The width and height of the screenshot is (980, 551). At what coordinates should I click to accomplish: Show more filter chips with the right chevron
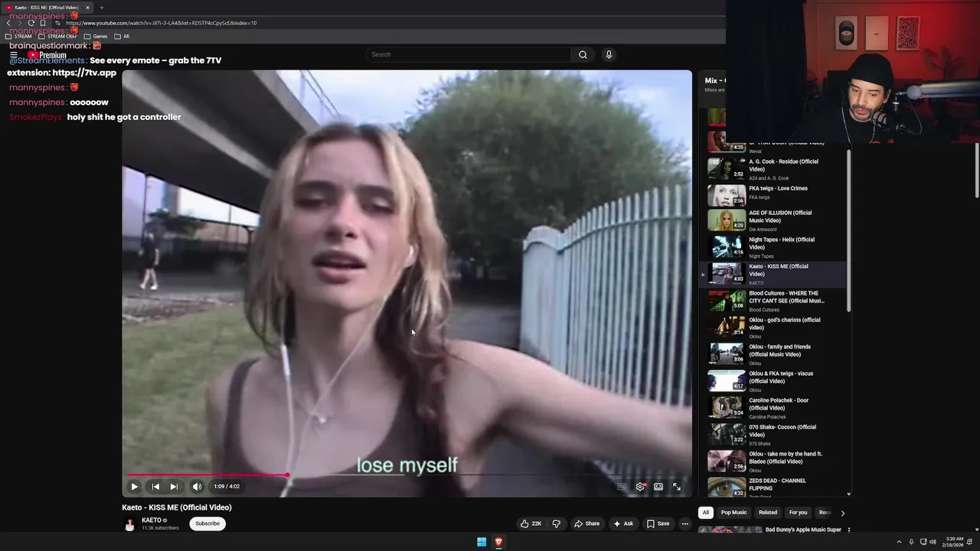coord(842,514)
